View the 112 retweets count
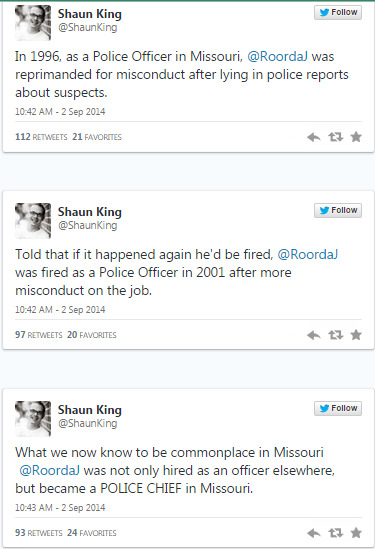This screenshot has width=375, height=549. click(41, 137)
